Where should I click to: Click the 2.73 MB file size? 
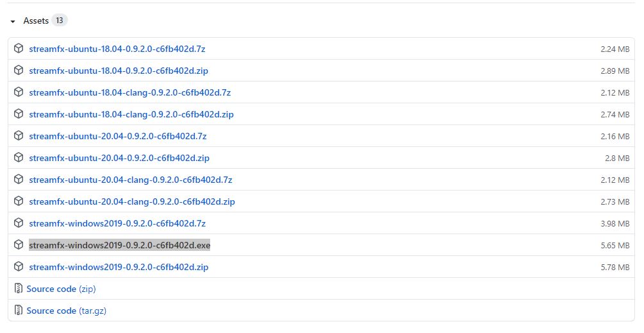click(615, 201)
